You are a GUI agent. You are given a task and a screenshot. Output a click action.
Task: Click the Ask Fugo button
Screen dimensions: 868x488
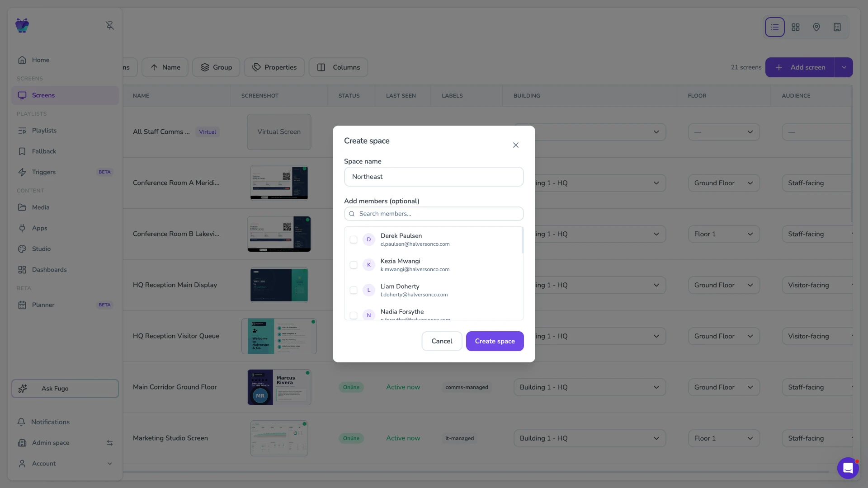(x=65, y=389)
